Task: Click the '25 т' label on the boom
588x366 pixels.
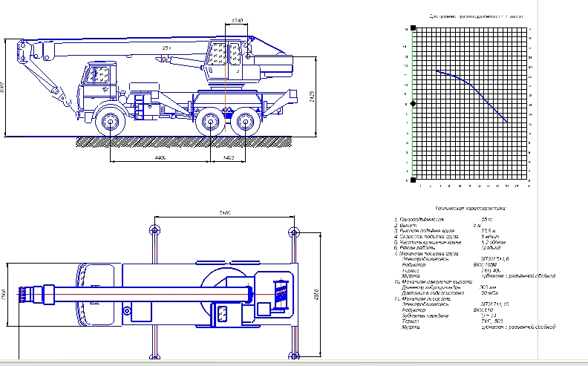Action: point(166,48)
